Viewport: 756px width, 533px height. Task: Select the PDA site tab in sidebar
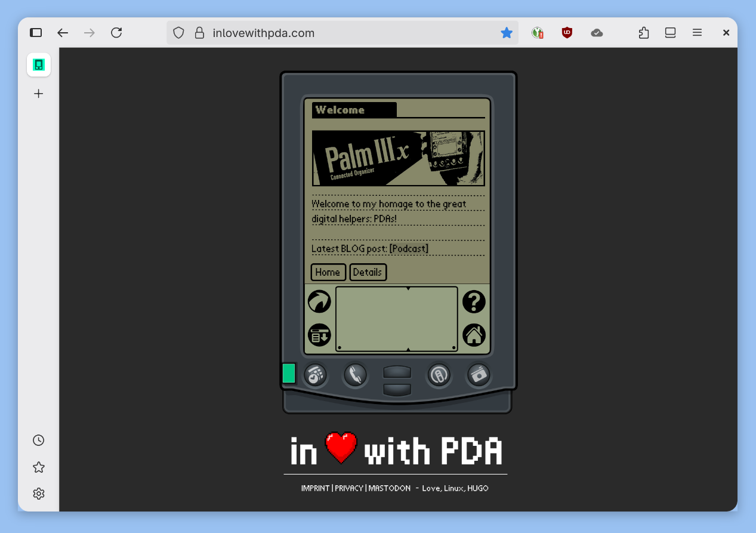(x=39, y=64)
